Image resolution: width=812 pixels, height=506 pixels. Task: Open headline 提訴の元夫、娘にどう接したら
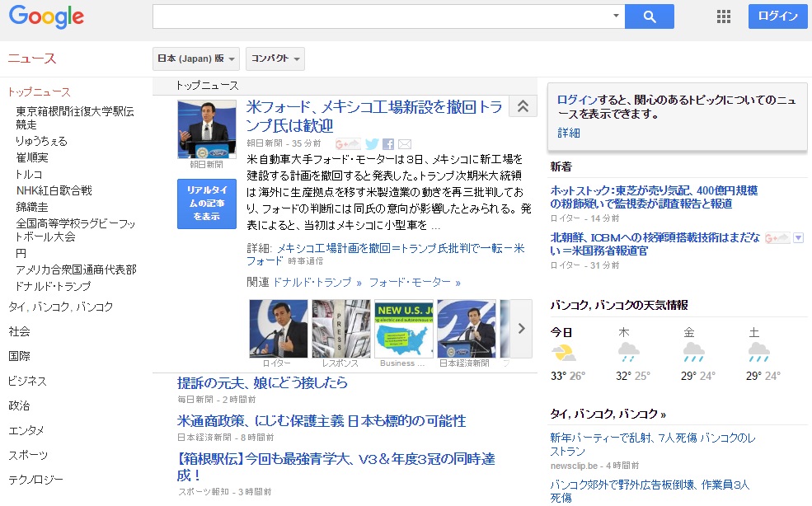tap(262, 382)
